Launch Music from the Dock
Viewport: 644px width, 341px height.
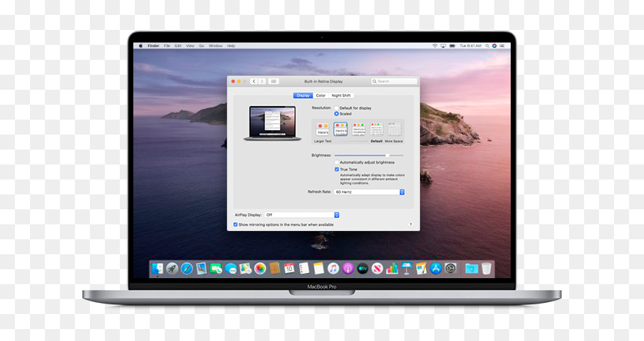coord(333,268)
